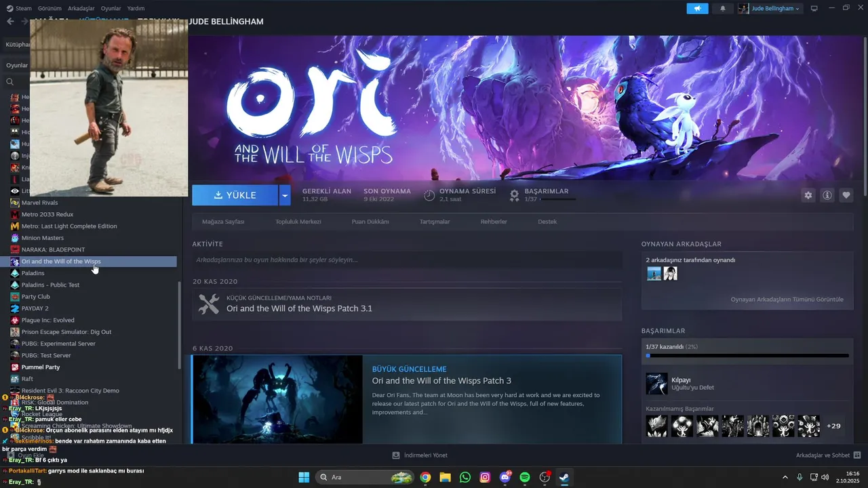This screenshot has height=488, width=868.
Task: Open Patch 3 big update title
Action: click(x=441, y=381)
